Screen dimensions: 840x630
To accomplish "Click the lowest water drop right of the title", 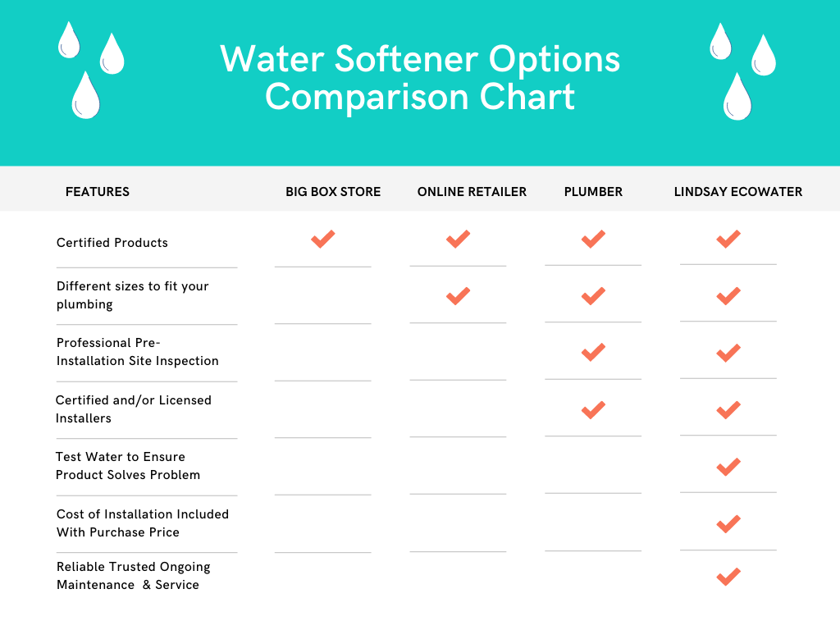I will click(737, 97).
